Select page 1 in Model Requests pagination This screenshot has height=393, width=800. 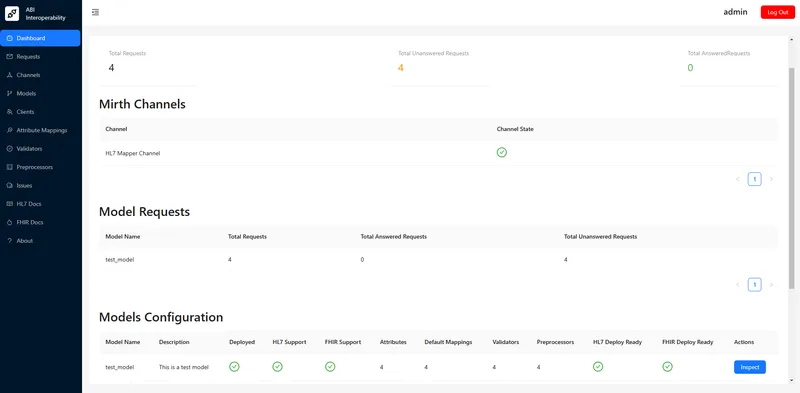pos(755,285)
